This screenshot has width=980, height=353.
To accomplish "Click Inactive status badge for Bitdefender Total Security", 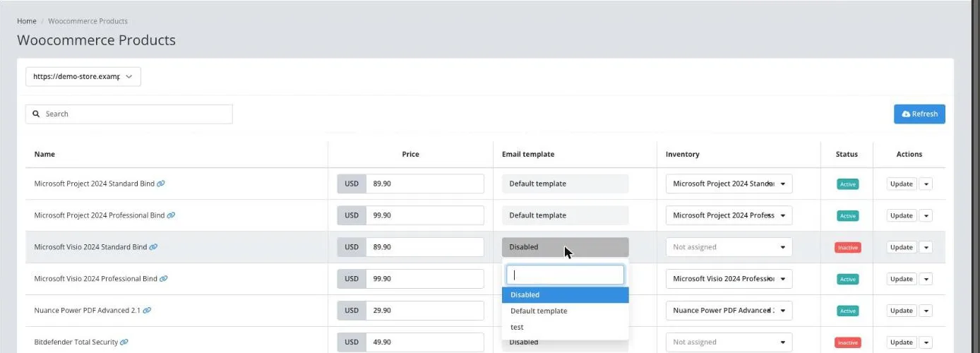I will [848, 343].
